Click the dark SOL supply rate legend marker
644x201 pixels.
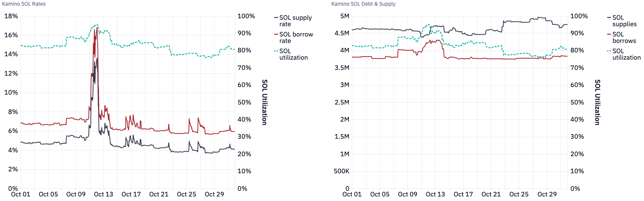click(276, 18)
